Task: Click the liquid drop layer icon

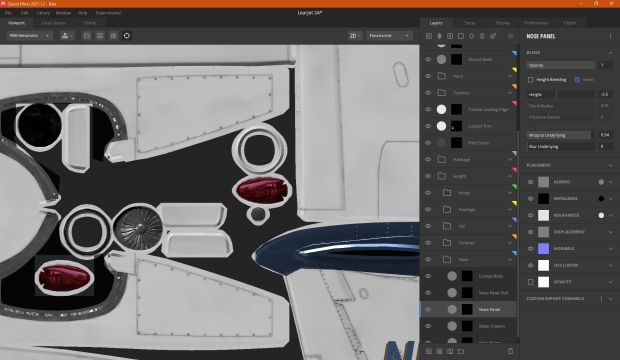Action: [471, 36]
